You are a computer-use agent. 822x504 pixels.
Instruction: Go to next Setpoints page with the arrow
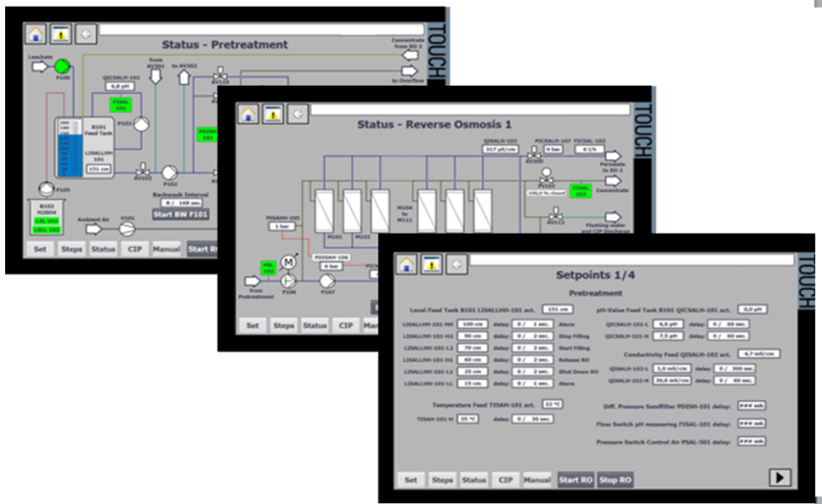tap(779, 477)
